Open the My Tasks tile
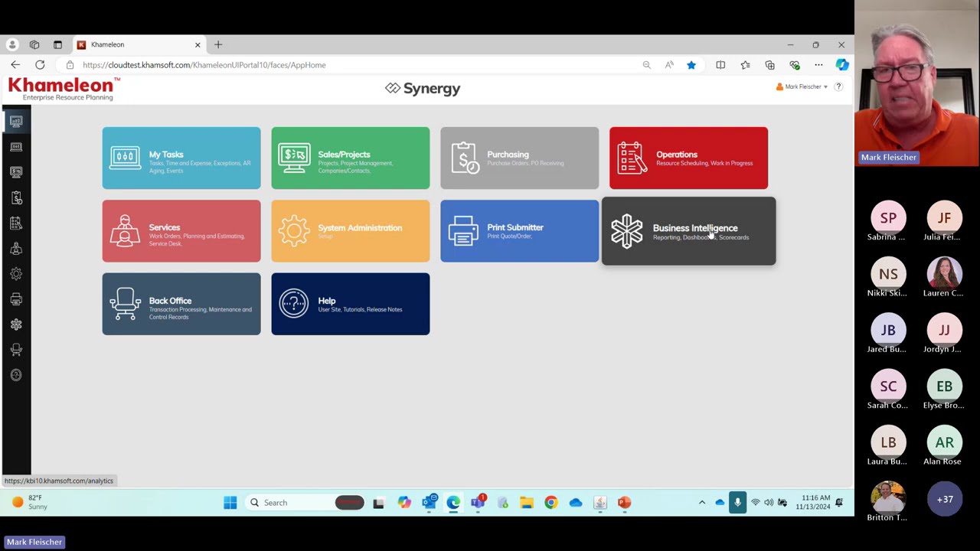 181,158
